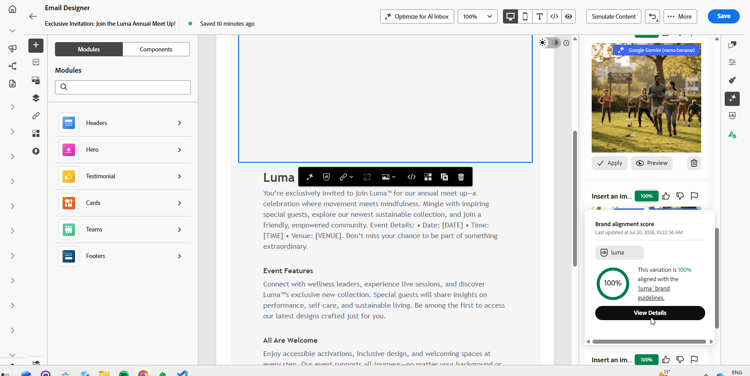
Task: Go back using the arrow beside Email Designer
Action: click(x=33, y=16)
